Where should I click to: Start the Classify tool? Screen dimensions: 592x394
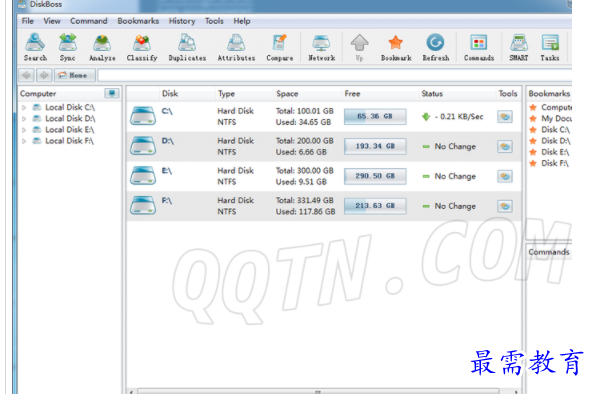click(x=142, y=47)
